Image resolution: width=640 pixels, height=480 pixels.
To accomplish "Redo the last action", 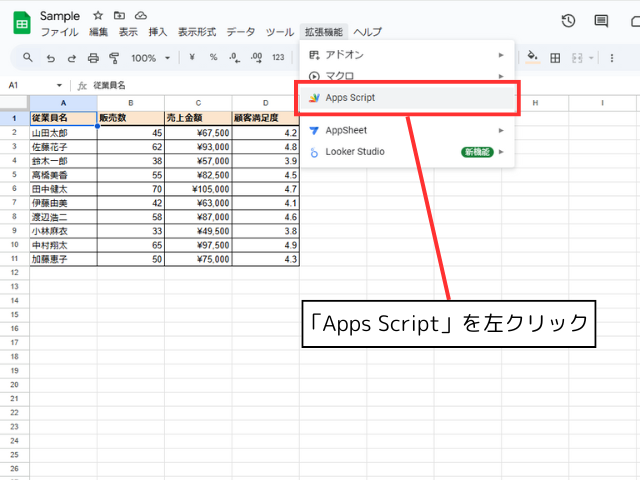I will pyautogui.click(x=72, y=58).
